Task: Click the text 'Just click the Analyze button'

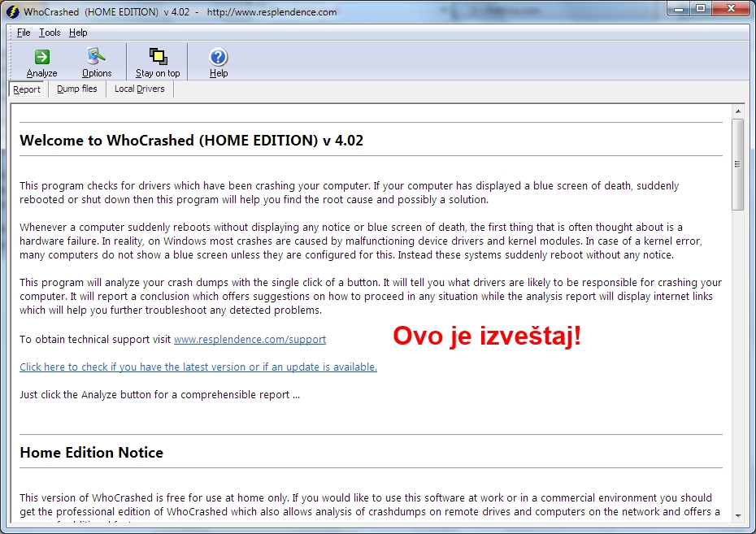Action: pyautogui.click(x=86, y=395)
